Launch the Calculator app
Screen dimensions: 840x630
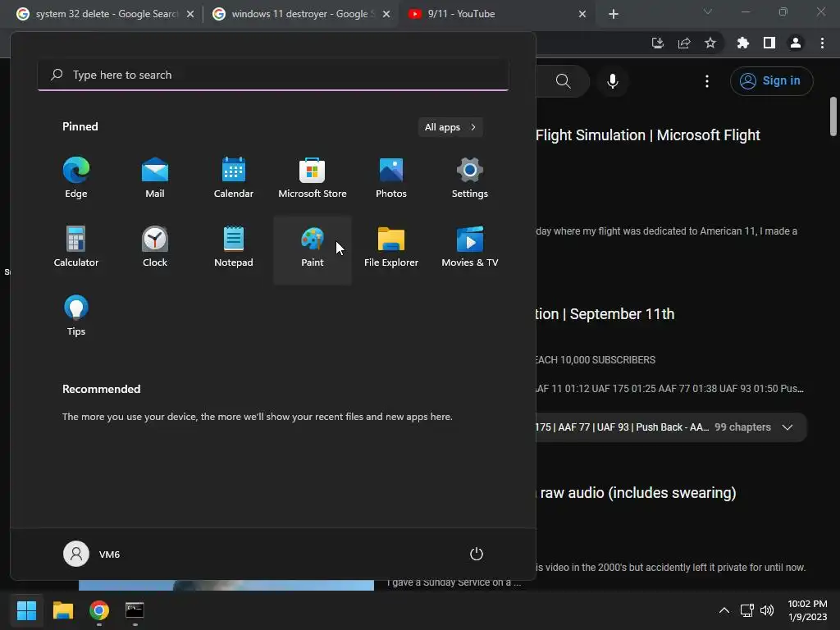click(x=76, y=247)
